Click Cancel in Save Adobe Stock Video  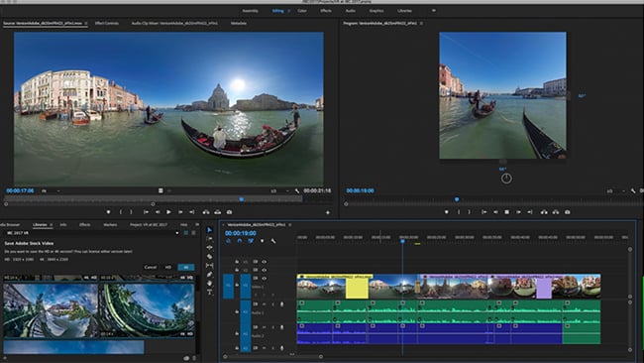(x=151, y=267)
